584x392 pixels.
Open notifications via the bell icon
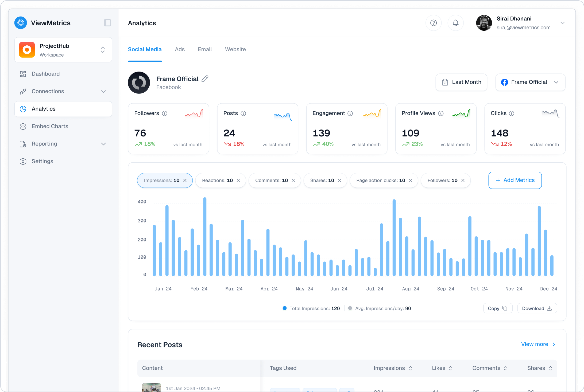tap(456, 23)
